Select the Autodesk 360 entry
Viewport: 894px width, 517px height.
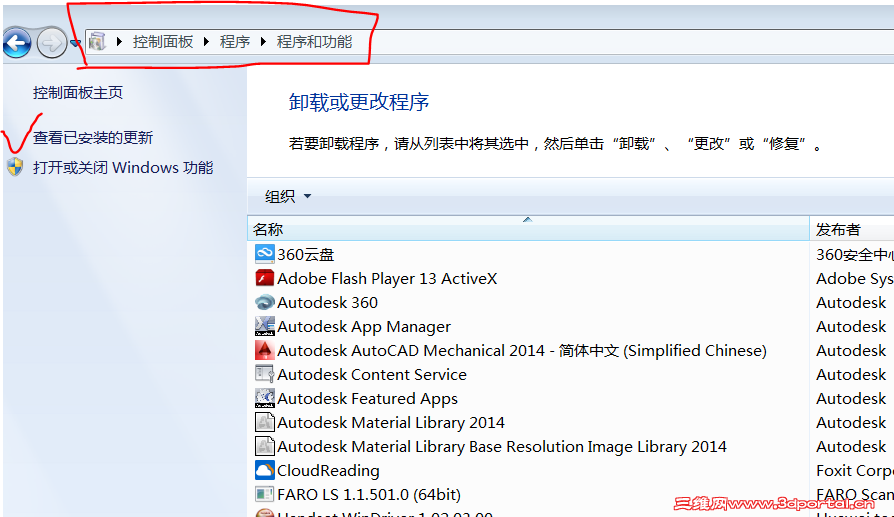pyautogui.click(x=328, y=302)
